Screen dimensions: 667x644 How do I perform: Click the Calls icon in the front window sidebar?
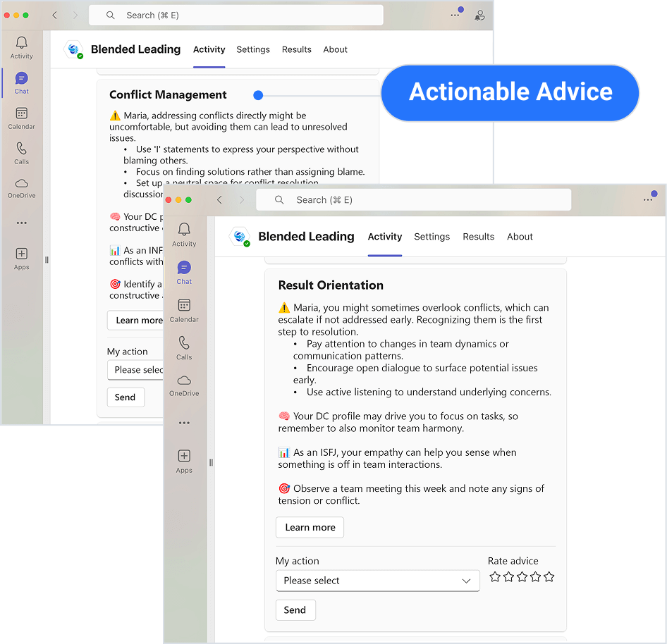point(184,347)
